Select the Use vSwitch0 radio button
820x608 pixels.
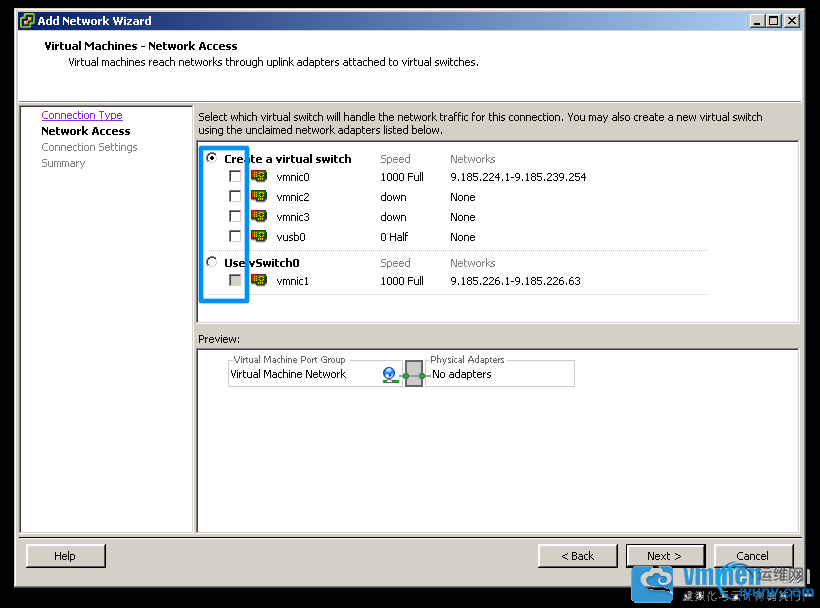[x=212, y=262]
